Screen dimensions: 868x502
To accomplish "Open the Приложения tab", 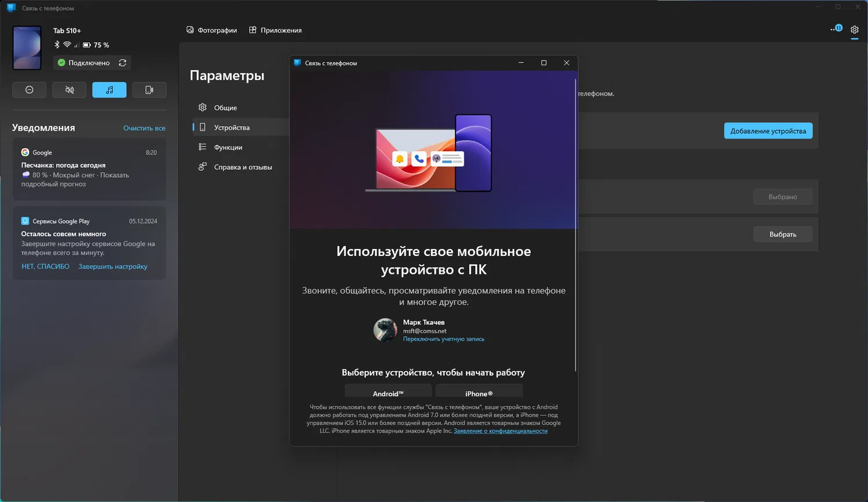I will pos(275,30).
